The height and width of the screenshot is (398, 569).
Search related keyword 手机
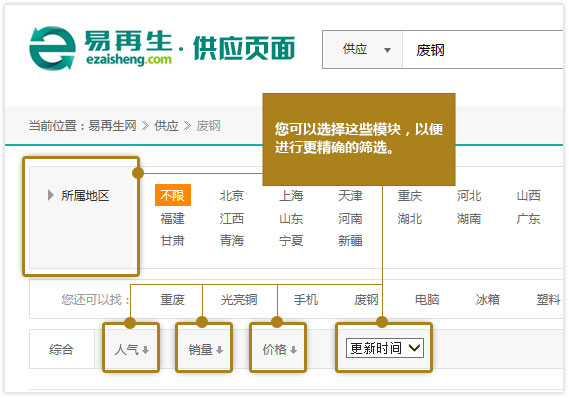click(x=306, y=300)
